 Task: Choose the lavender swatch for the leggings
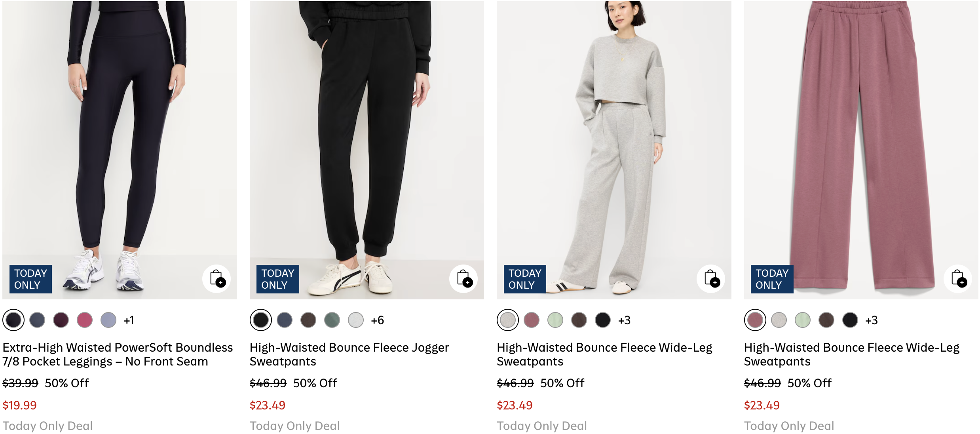tap(108, 320)
